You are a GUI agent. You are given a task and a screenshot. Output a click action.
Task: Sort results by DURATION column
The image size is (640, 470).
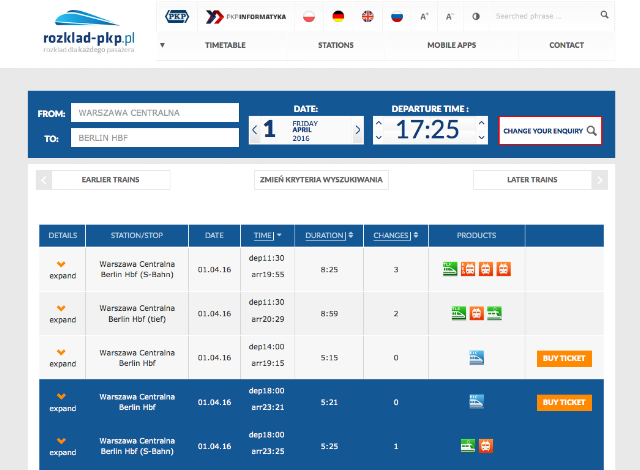(329, 235)
